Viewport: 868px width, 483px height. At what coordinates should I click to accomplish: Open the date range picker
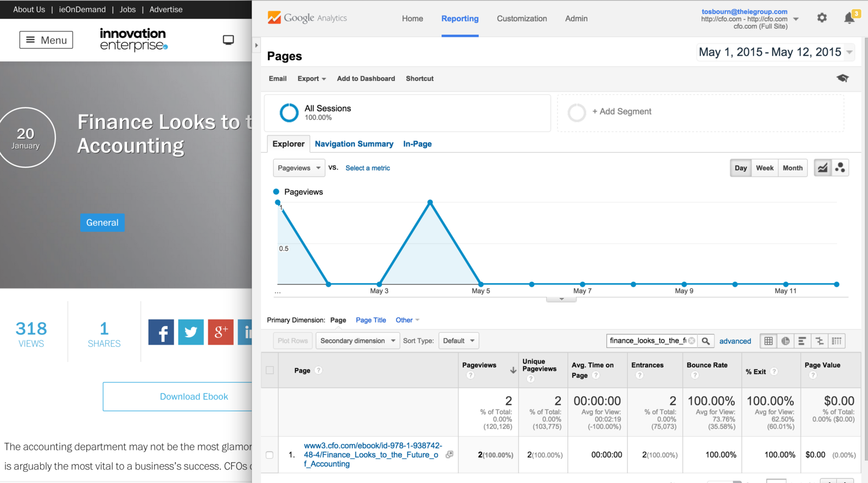(x=776, y=52)
